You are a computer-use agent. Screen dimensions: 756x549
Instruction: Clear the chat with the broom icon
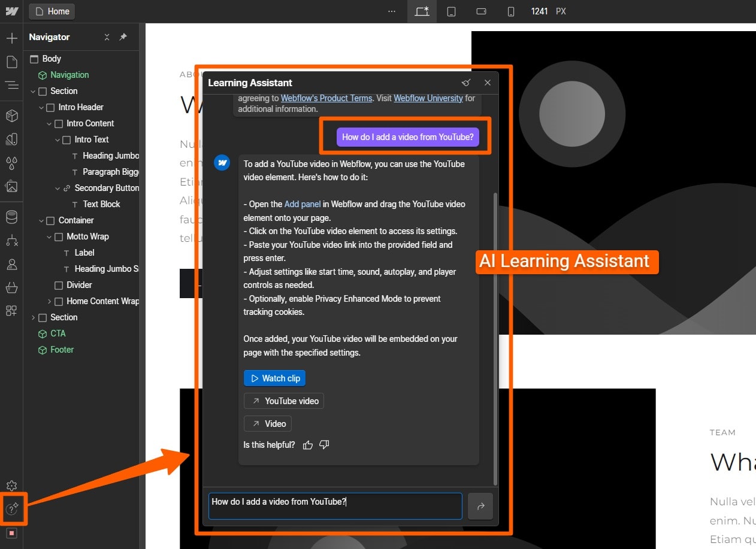(x=466, y=83)
